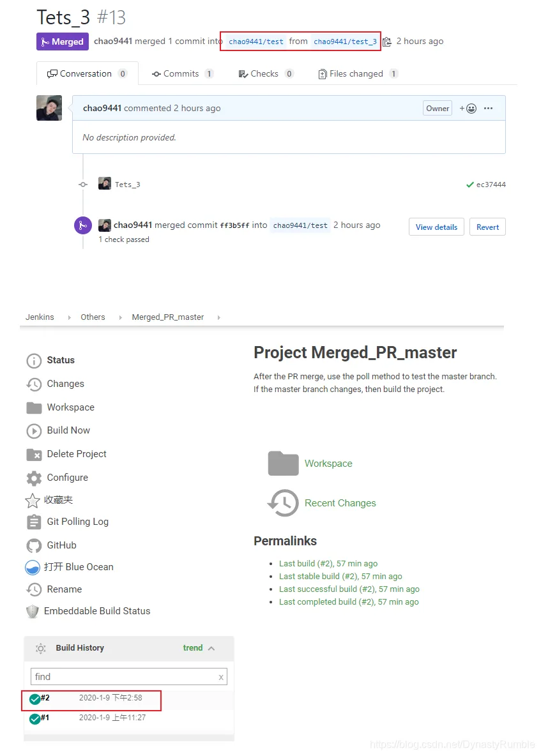Click the View details button

[436, 227]
